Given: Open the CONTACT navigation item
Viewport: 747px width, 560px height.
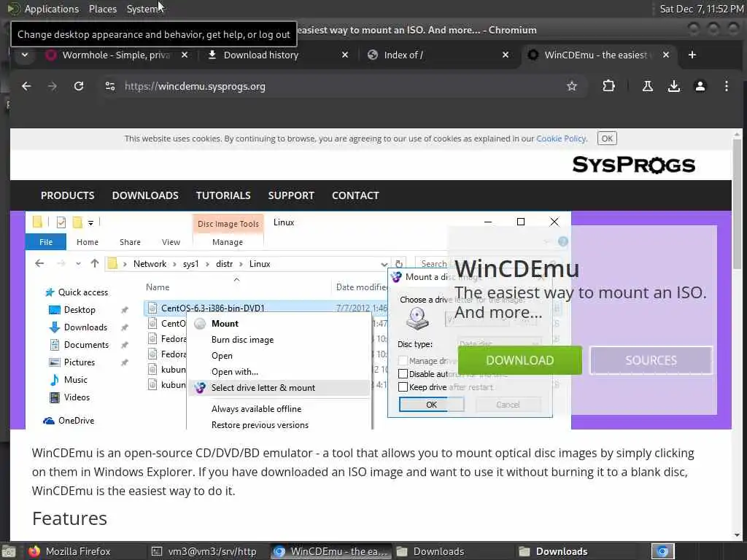Looking at the screenshot, I should tap(355, 195).
